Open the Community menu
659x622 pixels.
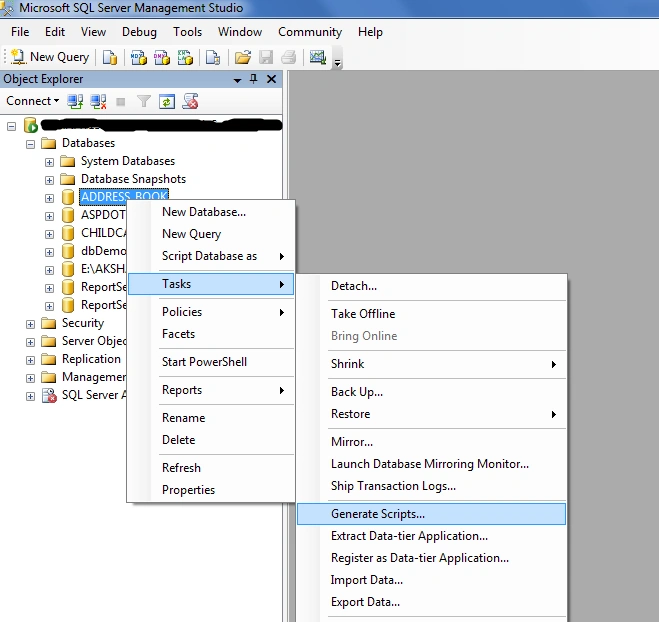[x=310, y=32]
